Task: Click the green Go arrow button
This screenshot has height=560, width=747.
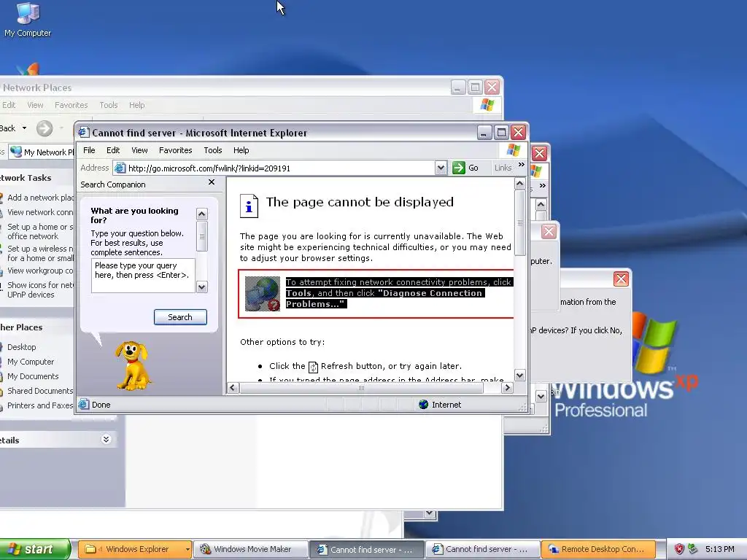Action: click(459, 168)
